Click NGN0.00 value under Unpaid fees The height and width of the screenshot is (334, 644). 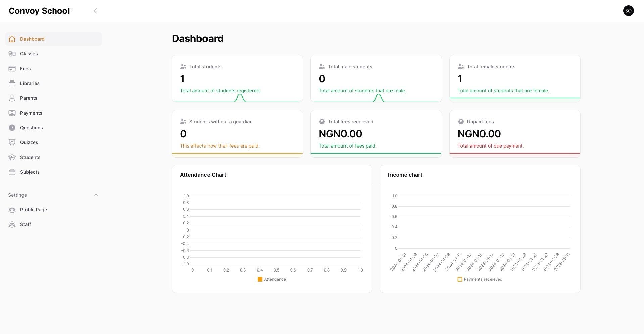pyautogui.click(x=479, y=134)
